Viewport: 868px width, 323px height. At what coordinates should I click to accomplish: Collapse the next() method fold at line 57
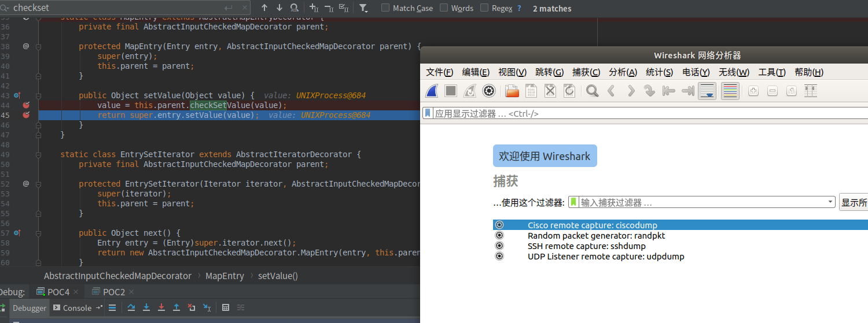39,233
